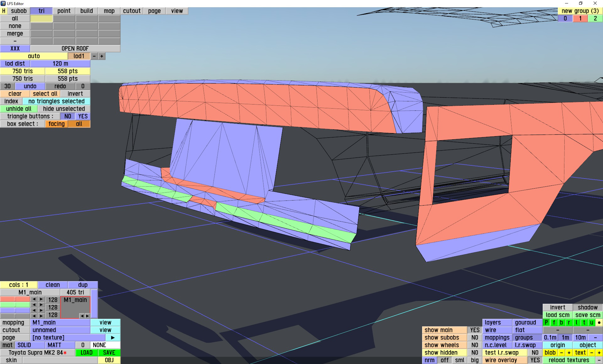The image size is (603, 364).
Task: Click the lod1 plus button
Action: (x=102, y=56)
